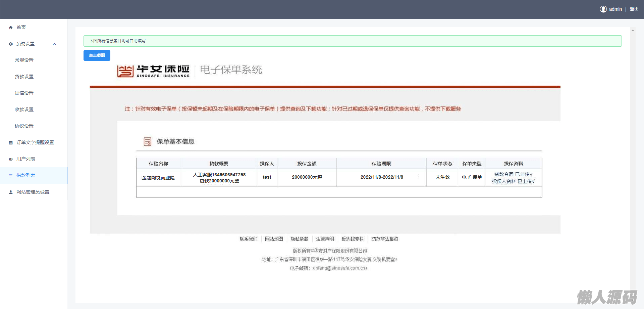The image size is (644, 309).
Task: Collapse the 系统设置 menu chevron
Action: tap(54, 44)
